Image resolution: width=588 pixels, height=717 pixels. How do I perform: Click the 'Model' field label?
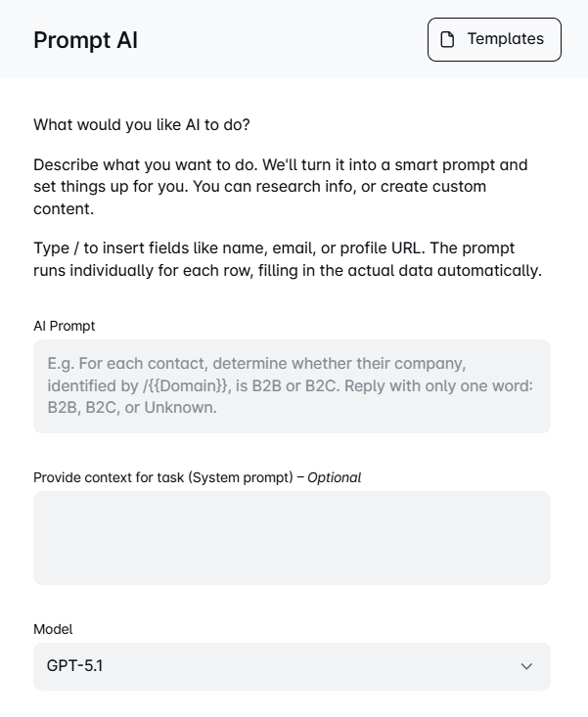53,629
